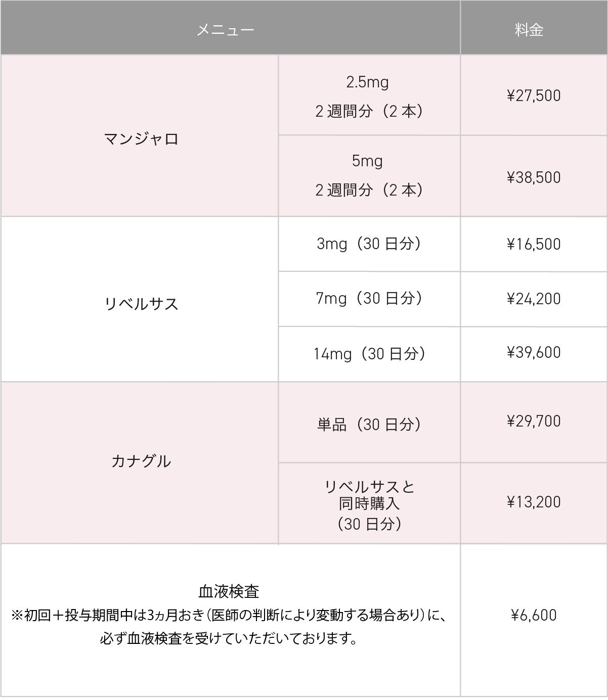608x700 pixels.
Task: Click the ¥24,200 price
Action: tap(534, 299)
